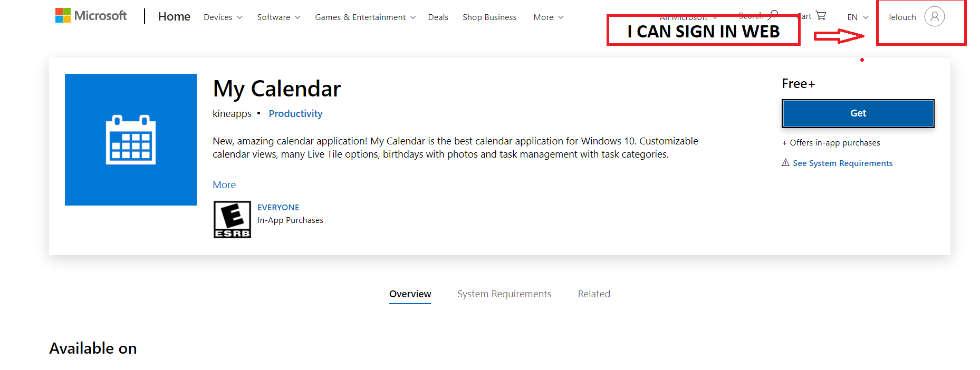Open the EN language dropdown
The height and width of the screenshot is (370, 980).
tap(858, 17)
